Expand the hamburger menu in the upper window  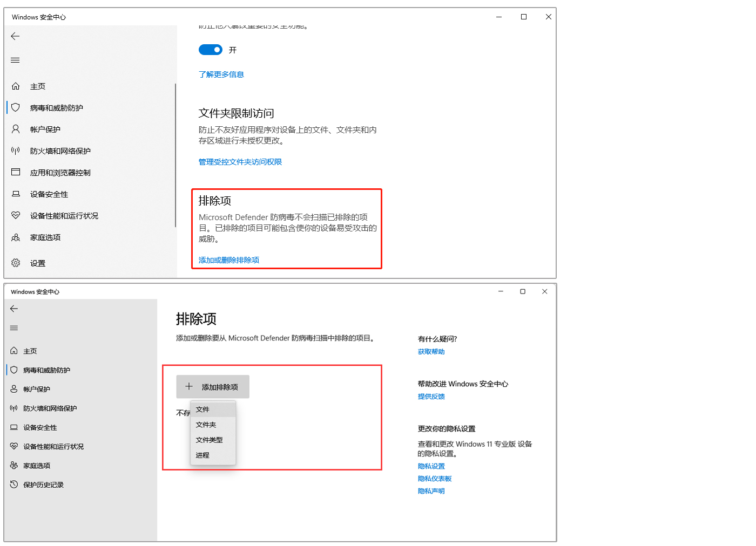click(x=15, y=60)
